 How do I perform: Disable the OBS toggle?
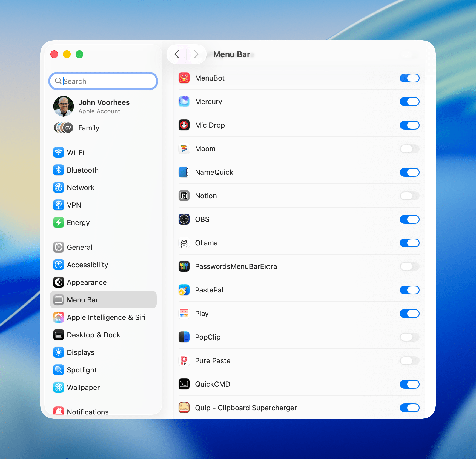(x=410, y=219)
